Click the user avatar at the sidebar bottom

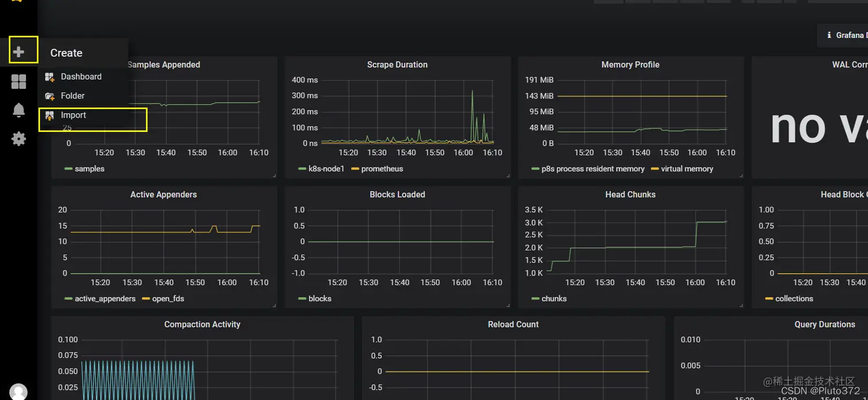pos(18,392)
